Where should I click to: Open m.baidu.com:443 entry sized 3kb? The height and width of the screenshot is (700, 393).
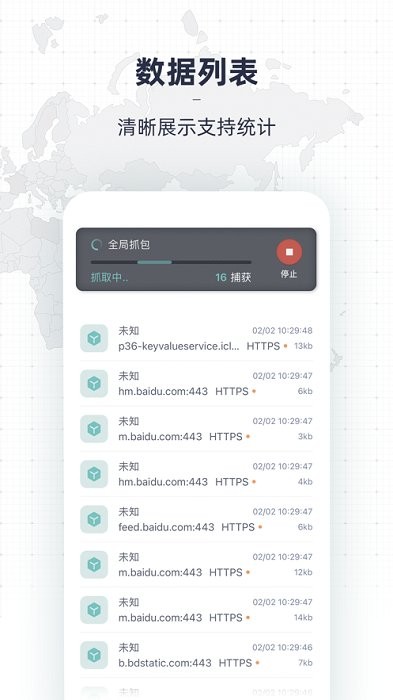[160, 437]
